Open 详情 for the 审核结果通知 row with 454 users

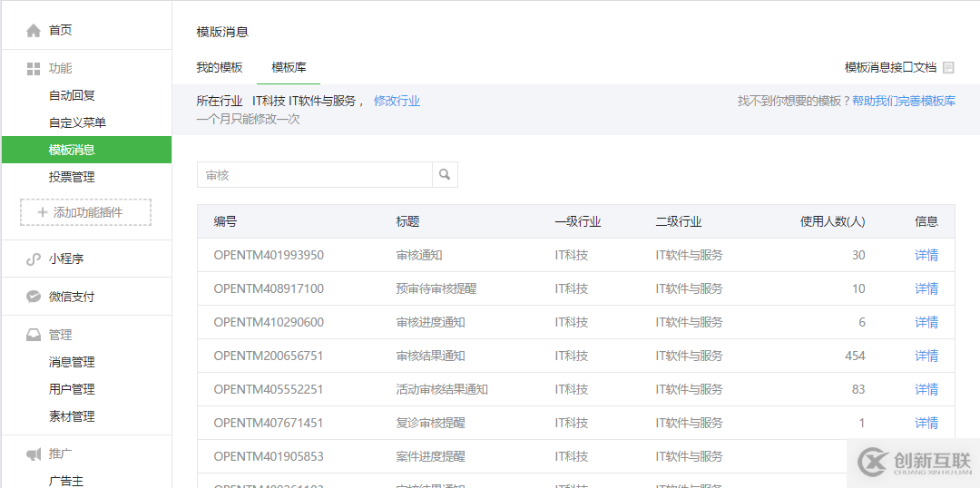pyautogui.click(x=926, y=356)
